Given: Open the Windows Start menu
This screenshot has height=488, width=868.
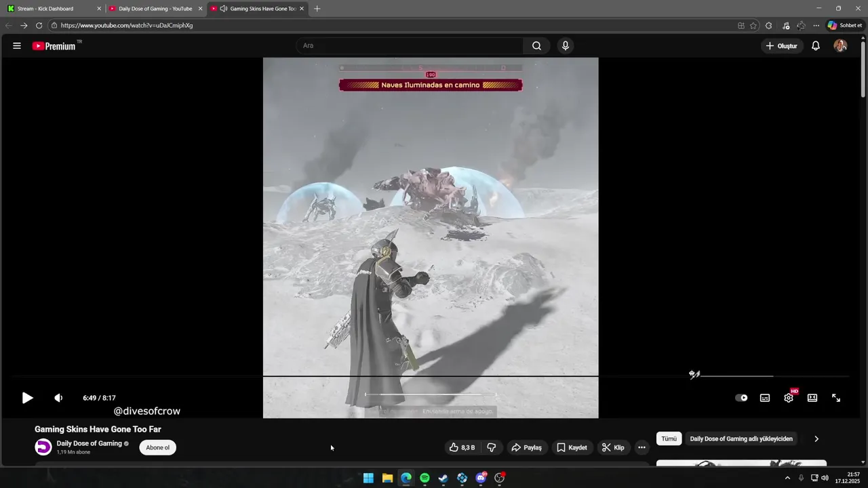Looking at the screenshot, I should tap(368, 478).
